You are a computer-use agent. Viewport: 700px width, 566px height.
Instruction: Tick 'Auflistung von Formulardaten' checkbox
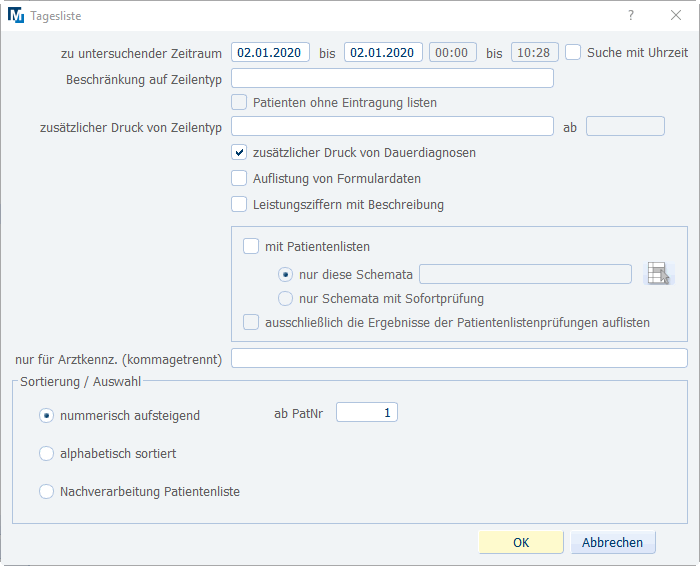pyautogui.click(x=239, y=179)
